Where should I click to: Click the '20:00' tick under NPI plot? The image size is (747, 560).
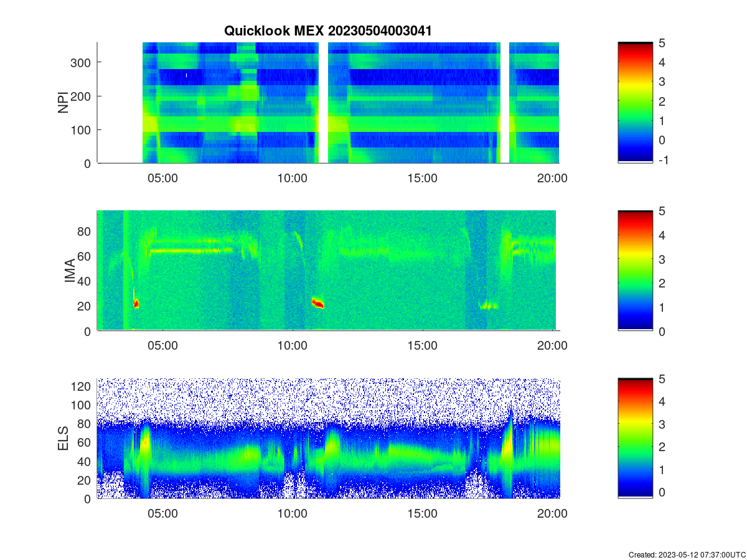(x=552, y=178)
